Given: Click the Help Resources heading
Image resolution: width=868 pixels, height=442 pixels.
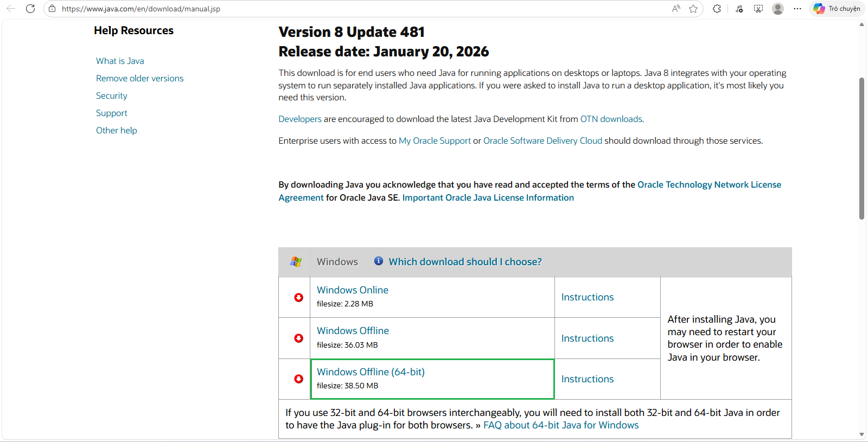Looking at the screenshot, I should 133,30.
